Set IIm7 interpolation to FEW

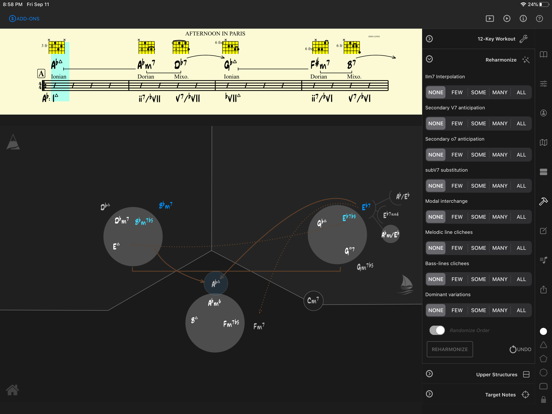[x=457, y=93]
